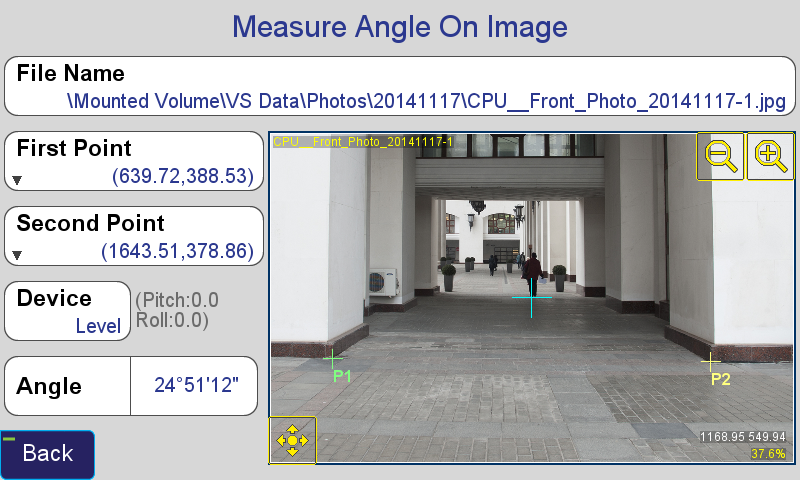Viewport: 800px width, 480px height.
Task: Open the Second Point dropdown arrow
Action: (x=17, y=255)
